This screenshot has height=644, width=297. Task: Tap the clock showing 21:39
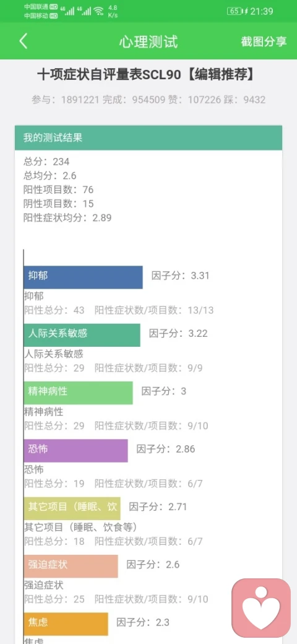click(x=261, y=11)
